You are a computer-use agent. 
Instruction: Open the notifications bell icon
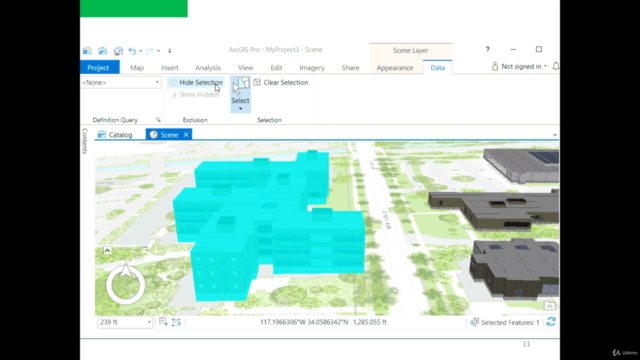click(556, 67)
